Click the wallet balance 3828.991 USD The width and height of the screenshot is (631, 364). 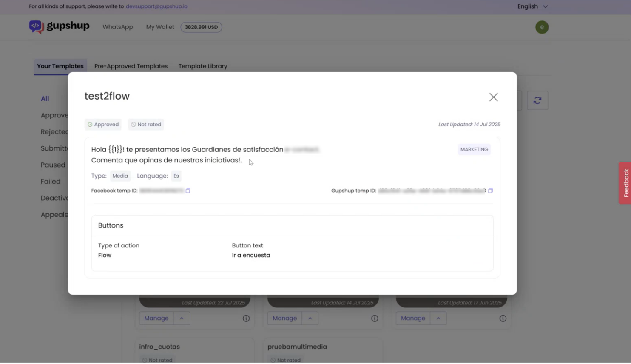pyautogui.click(x=201, y=27)
